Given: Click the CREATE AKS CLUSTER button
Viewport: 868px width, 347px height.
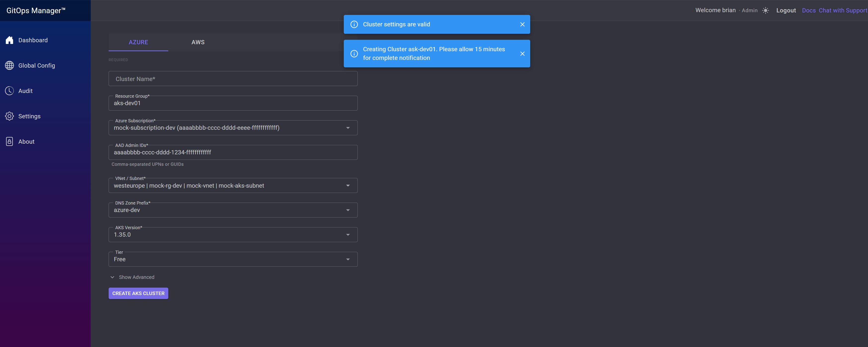Looking at the screenshot, I should coord(138,293).
